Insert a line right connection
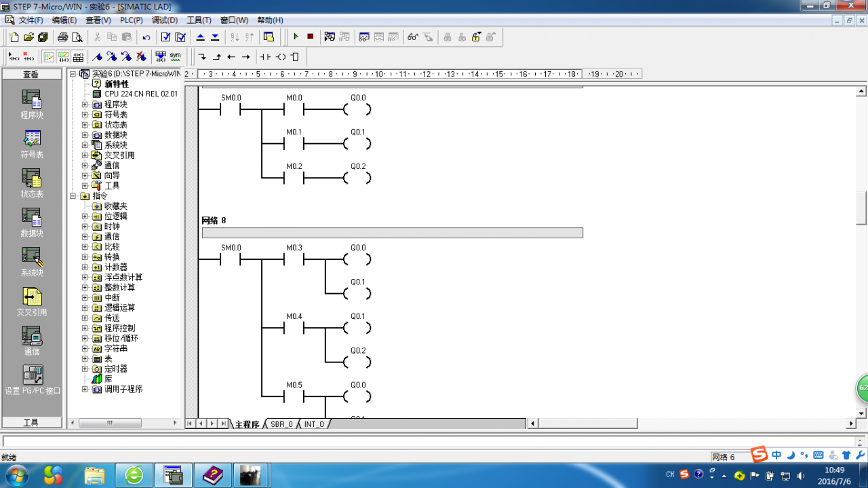Screen dimensions: 868x488 click(246, 56)
